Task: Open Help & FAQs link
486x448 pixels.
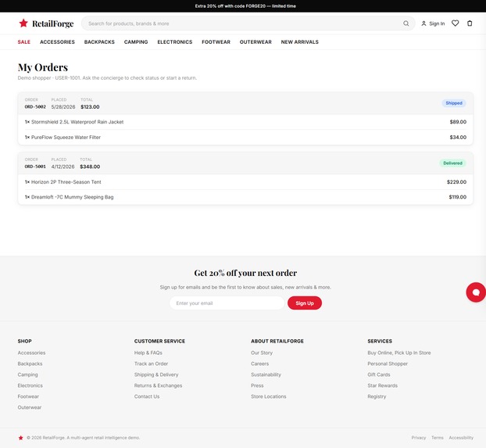Action: coord(148,353)
